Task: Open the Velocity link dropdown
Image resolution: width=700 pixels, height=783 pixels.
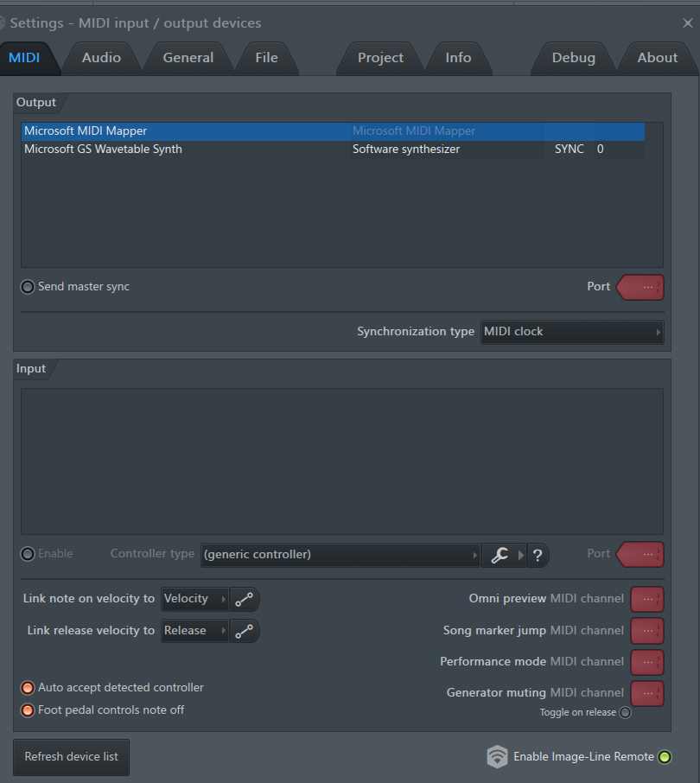Action: click(194, 599)
